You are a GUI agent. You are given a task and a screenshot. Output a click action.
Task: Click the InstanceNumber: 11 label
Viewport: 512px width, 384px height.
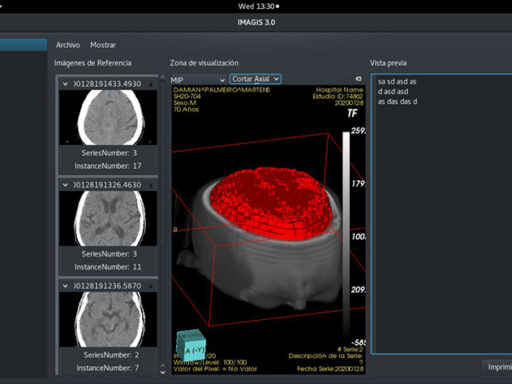coord(108,267)
